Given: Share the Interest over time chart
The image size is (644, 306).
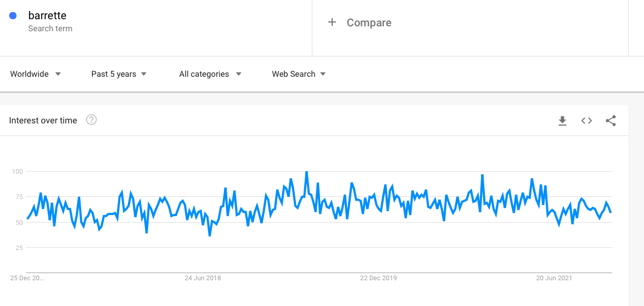Looking at the screenshot, I should (x=611, y=121).
